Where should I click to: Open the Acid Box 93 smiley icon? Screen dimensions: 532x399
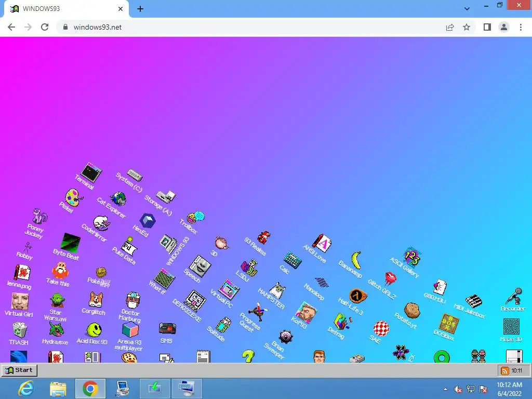click(x=94, y=329)
